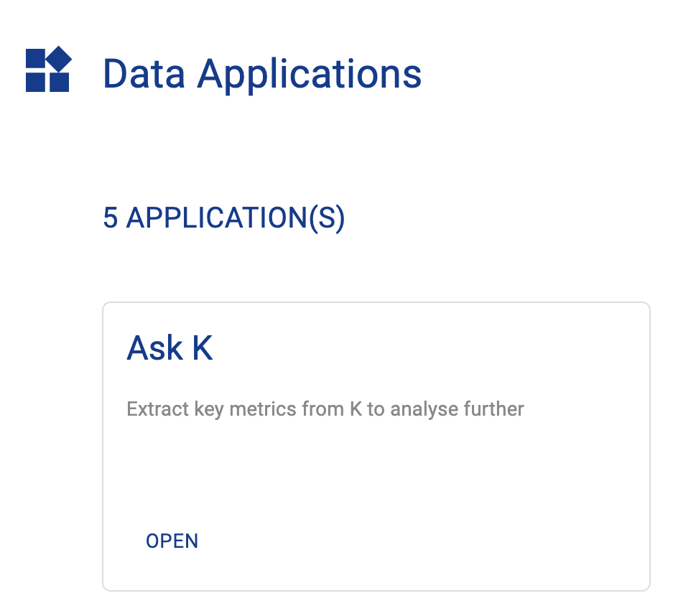Viewport: 678px width, 616px height.
Task: Click the word Applications in the heading
Action: point(310,75)
